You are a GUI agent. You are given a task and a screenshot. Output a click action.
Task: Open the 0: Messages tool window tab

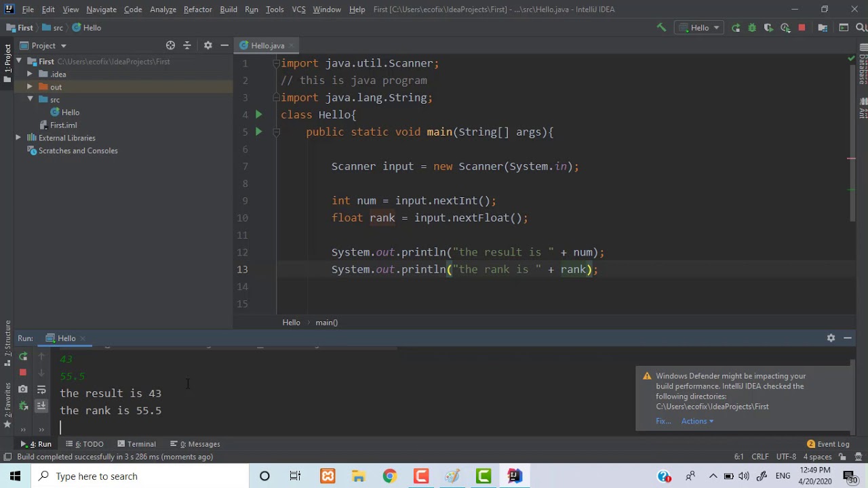click(195, 444)
